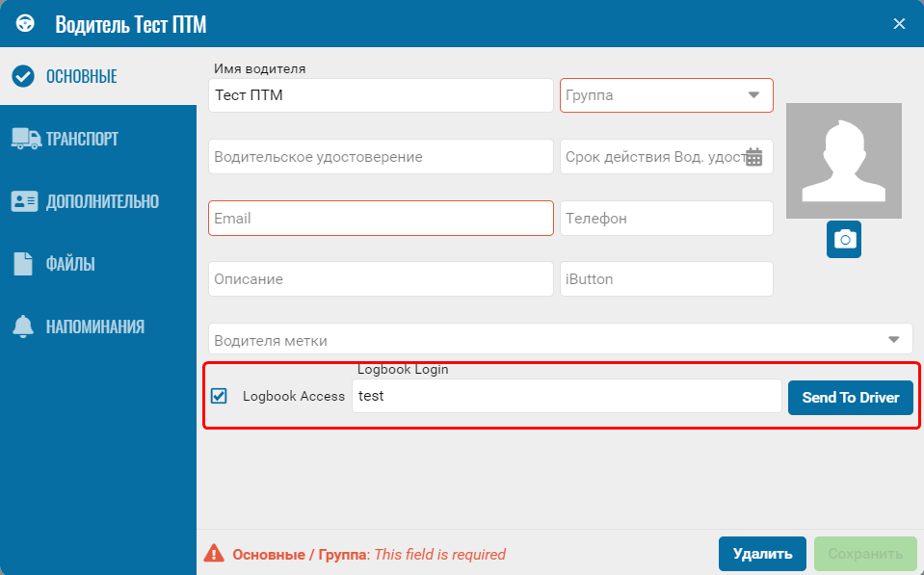924x575 pixels.
Task: Click the camera upload photo icon
Action: [x=844, y=239]
